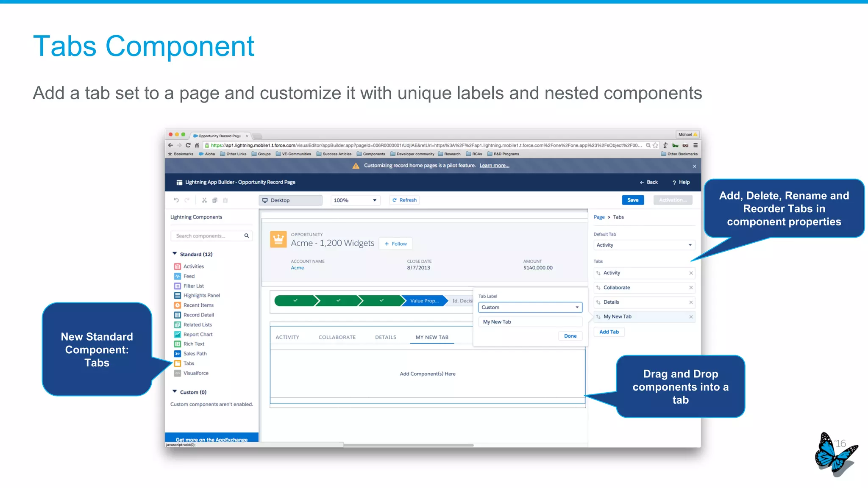Click the Copy icon in toolbar
Viewport: 868px width, 488px height.
(x=215, y=200)
